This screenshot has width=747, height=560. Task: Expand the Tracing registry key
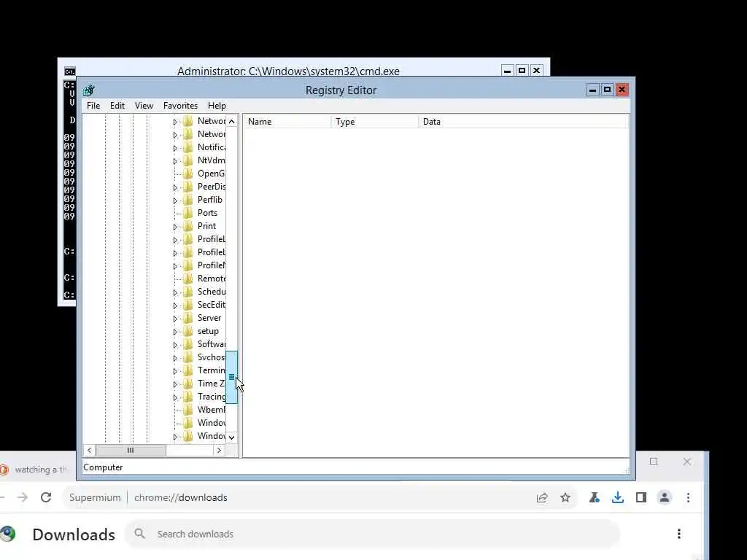tap(175, 397)
